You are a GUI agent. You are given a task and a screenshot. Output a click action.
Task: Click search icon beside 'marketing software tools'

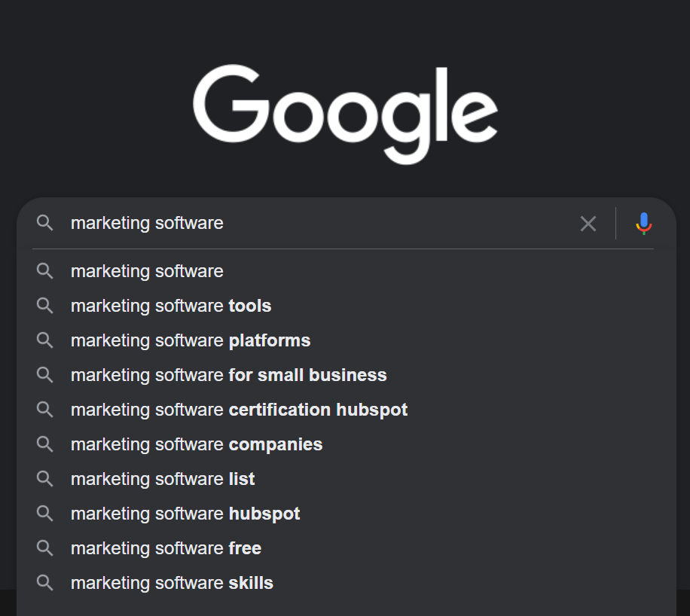pyautogui.click(x=45, y=306)
